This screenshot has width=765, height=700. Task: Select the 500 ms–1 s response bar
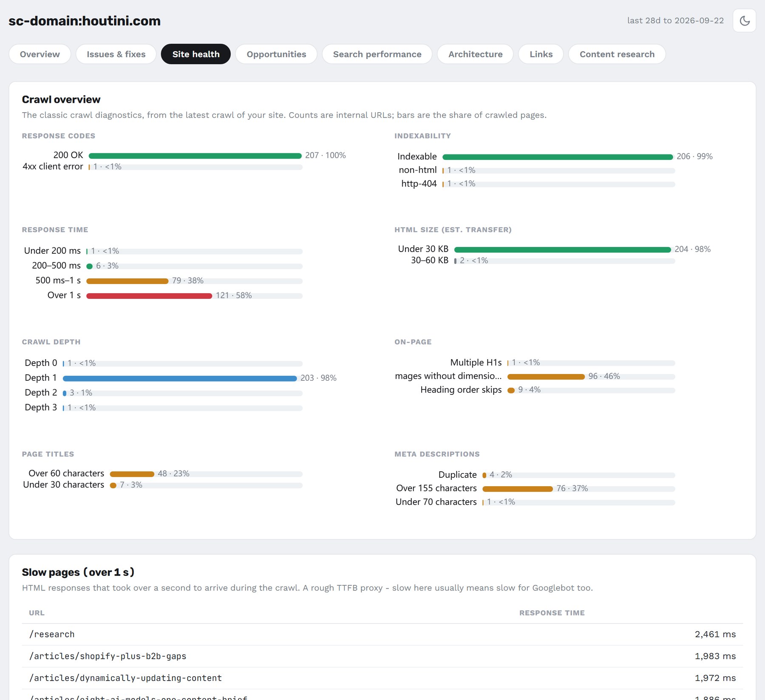coord(127,281)
